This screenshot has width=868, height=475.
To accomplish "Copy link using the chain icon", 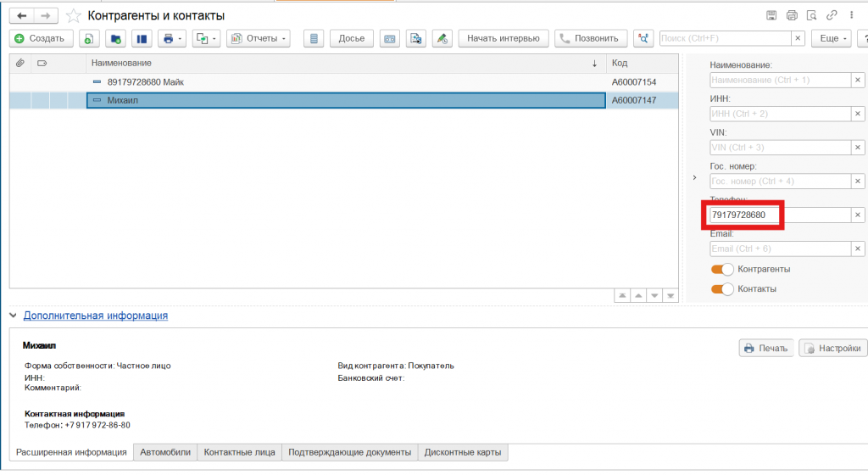I will [x=832, y=15].
